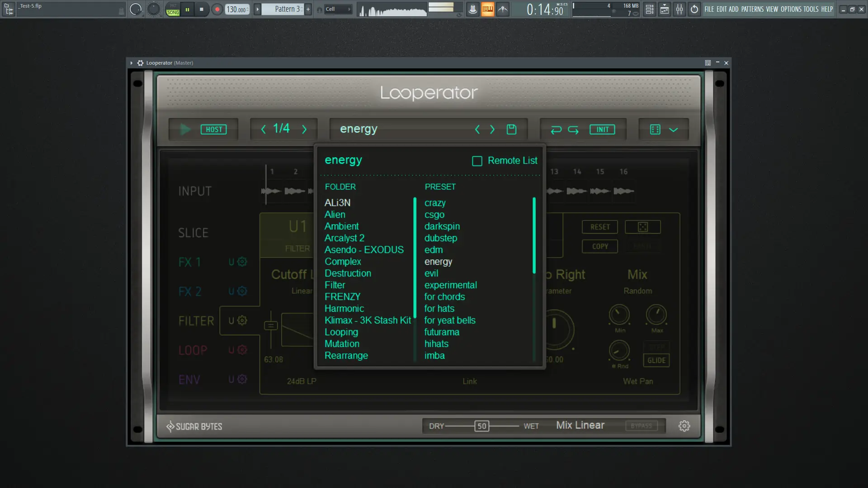Open the Looperator settings gear
868x488 pixels.
point(684,426)
